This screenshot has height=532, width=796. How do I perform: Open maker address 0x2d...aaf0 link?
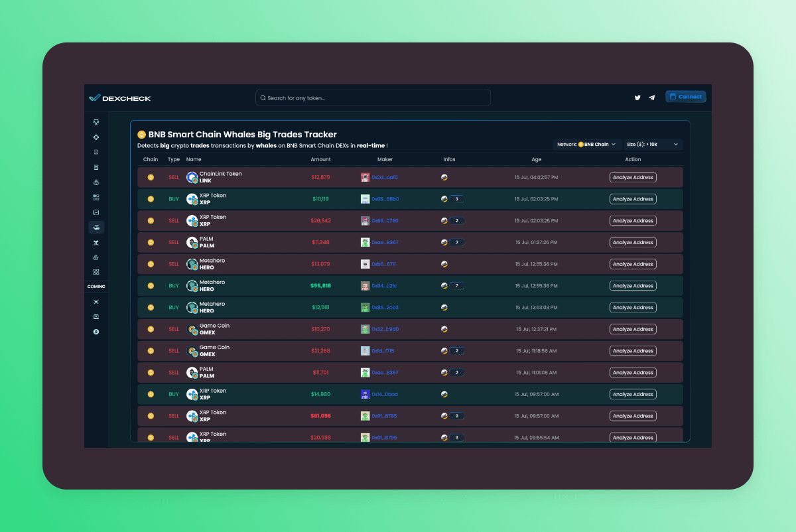pyautogui.click(x=385, y=177)
